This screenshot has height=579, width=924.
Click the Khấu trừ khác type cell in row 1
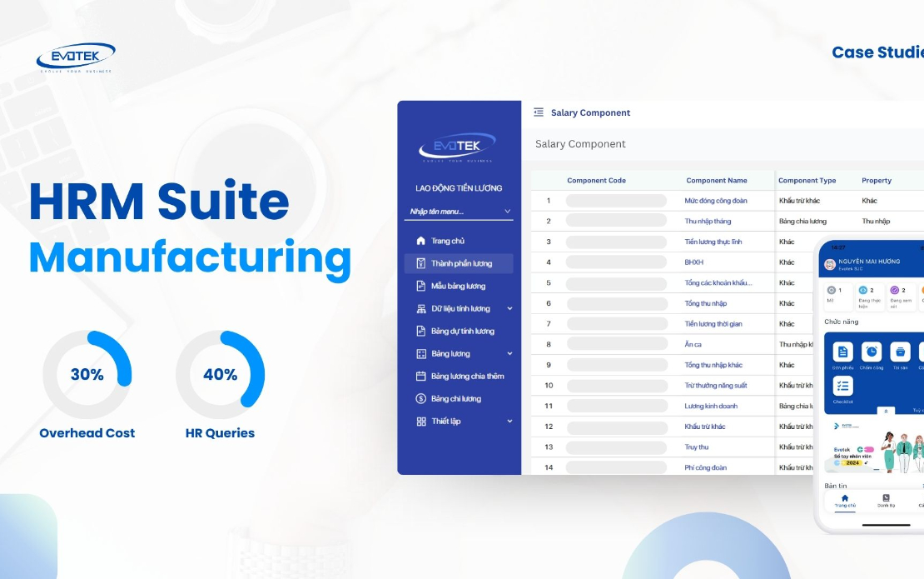799,201
